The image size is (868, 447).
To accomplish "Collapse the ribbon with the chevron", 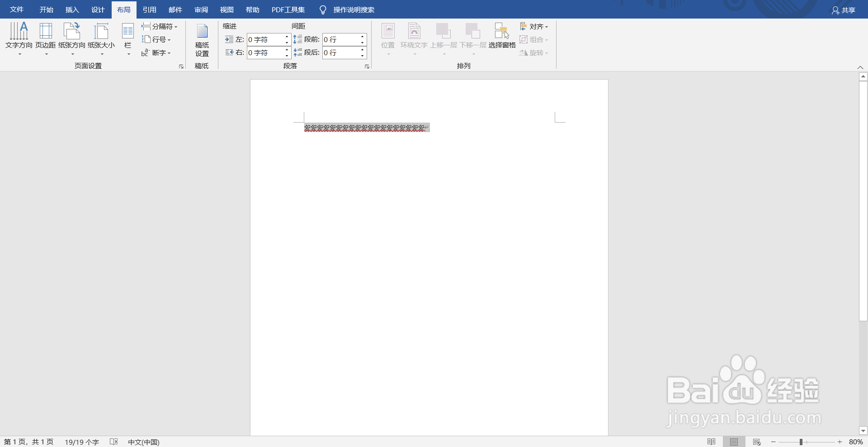I will [860, 67].
